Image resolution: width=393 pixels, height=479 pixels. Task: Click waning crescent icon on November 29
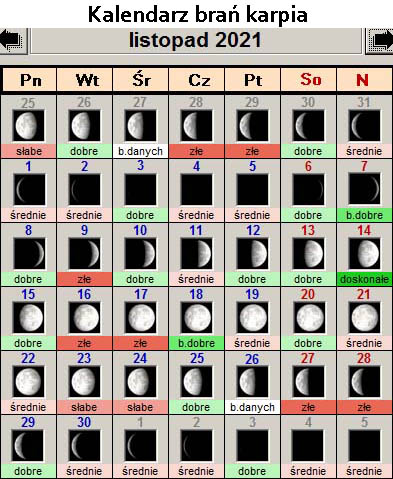coord(28,446)
